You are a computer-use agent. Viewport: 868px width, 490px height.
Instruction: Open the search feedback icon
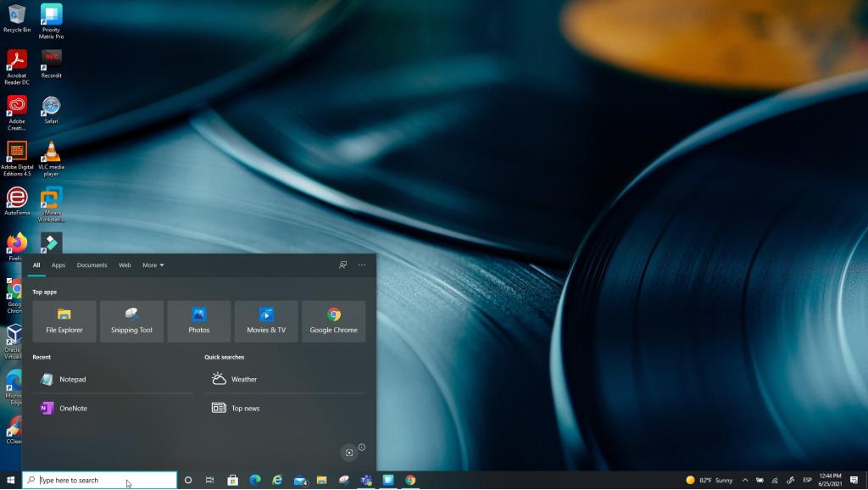(343, 265)
